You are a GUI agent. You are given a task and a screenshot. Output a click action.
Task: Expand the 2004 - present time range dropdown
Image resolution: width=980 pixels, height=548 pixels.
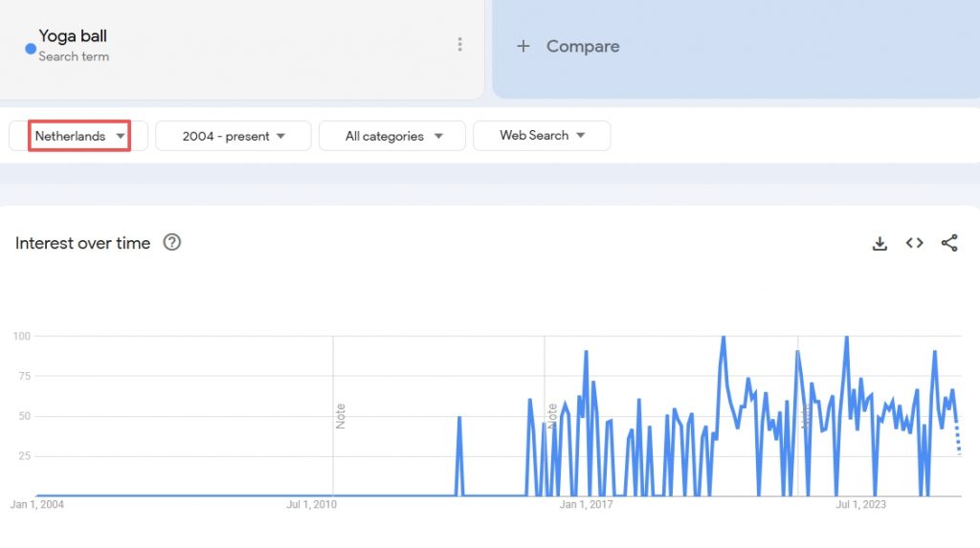[x=234, y=136]
